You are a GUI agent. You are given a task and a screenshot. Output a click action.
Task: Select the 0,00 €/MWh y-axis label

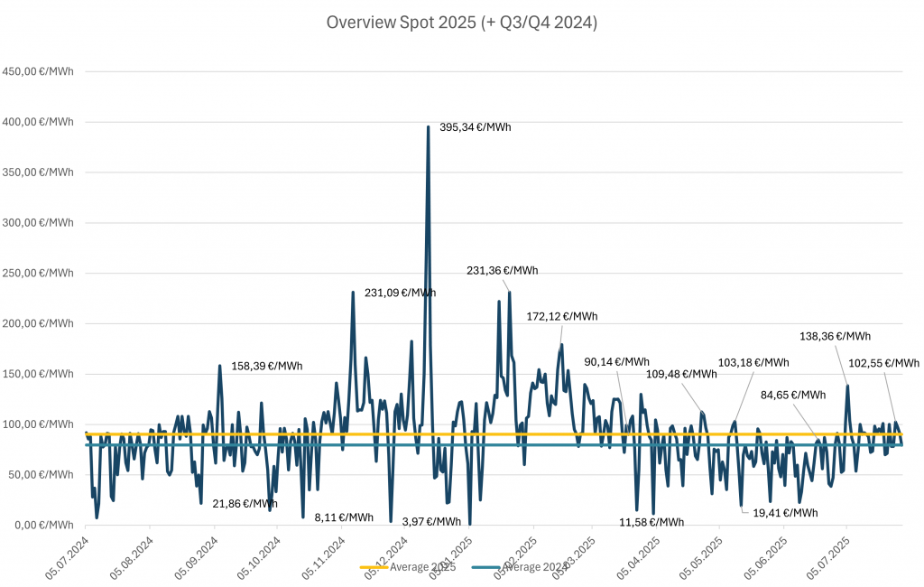click(43, 525)
